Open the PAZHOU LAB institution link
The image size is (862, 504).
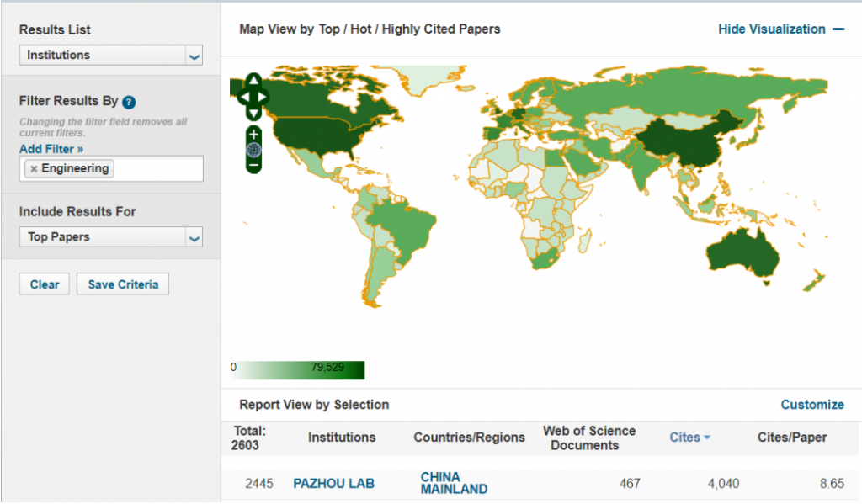333,484
